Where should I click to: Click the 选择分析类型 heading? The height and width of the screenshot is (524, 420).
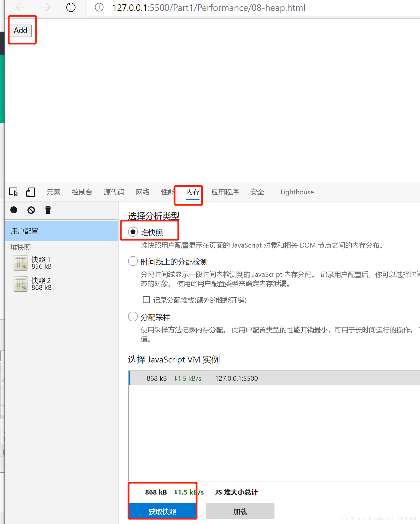coord(154,216)
